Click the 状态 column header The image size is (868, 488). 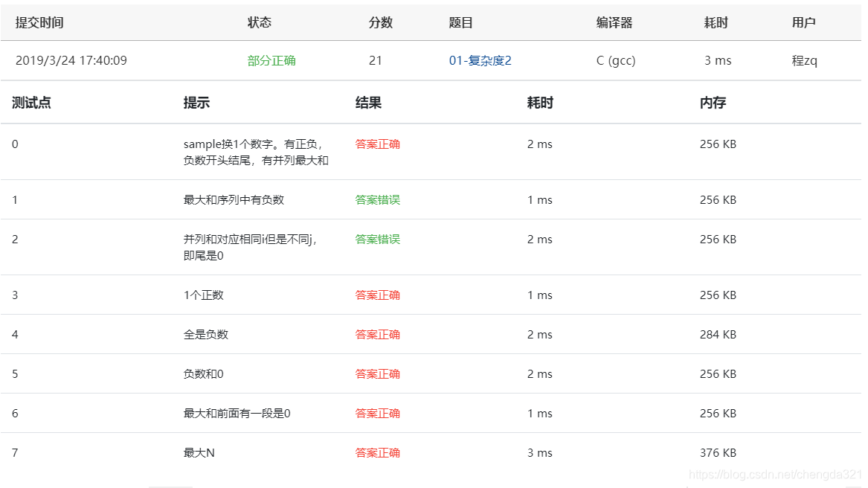(259, 23)
